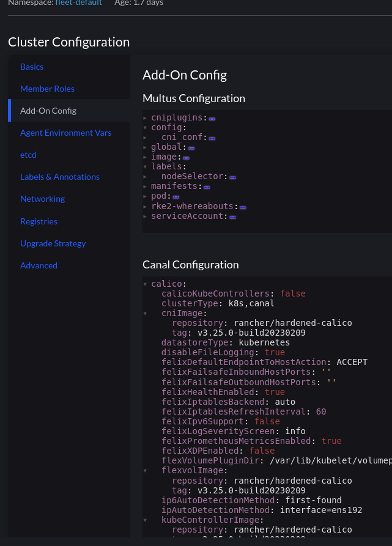Click cniImage tag v3.25.0-build20230209
392x546 pixels.
point(252,333)
